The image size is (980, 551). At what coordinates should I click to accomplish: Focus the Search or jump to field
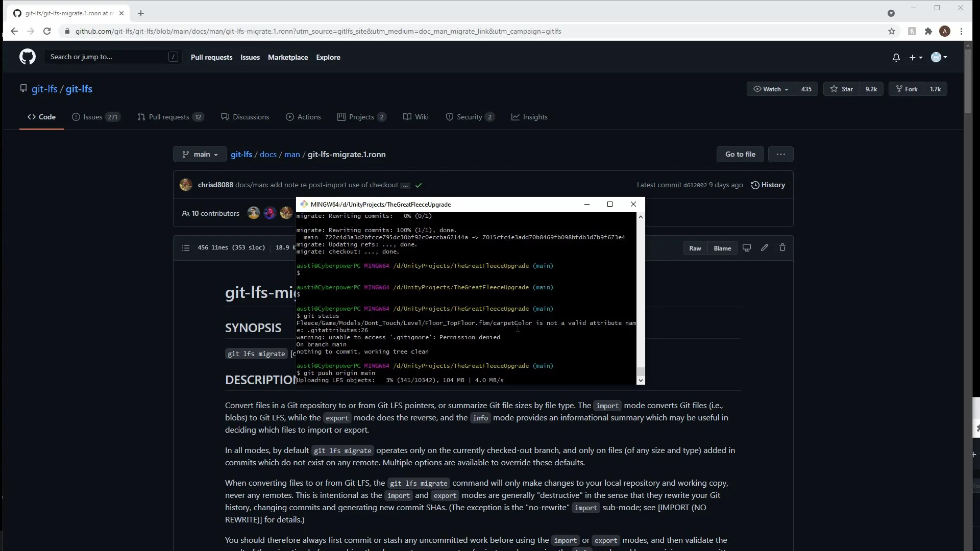pyautogui.click(x=113, y=57)
